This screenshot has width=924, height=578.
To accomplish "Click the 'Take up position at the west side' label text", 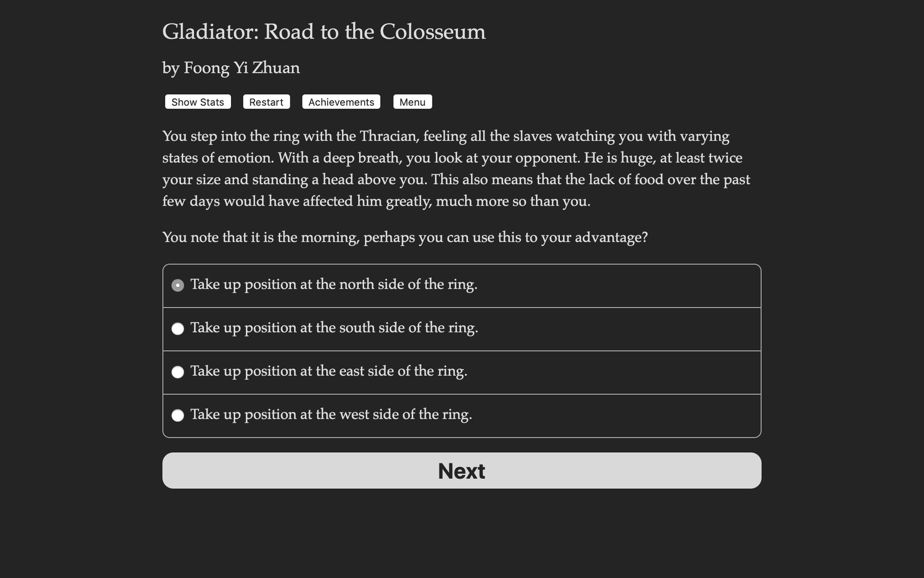I will tap(332, 415).
